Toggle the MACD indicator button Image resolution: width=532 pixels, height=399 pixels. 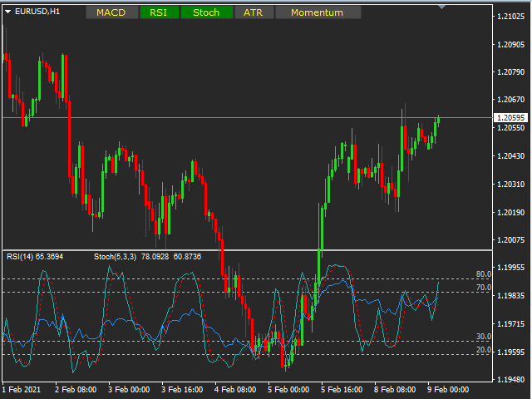coord(112,12)
